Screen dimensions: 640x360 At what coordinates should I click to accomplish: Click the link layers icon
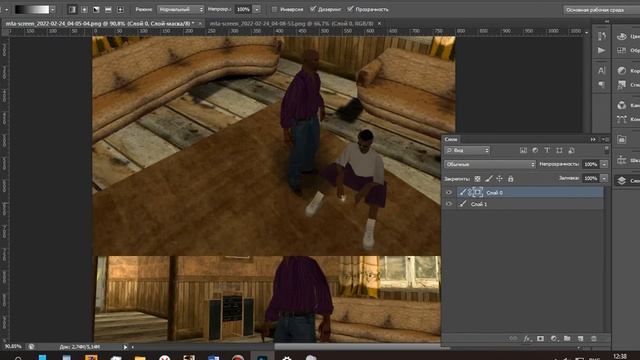pos(513,338)
